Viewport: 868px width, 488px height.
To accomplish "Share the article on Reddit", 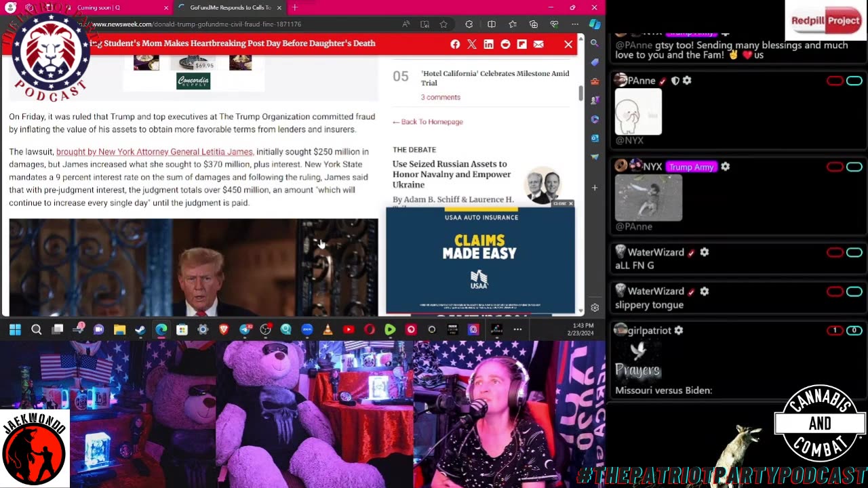I will click(x=505, y=44).
